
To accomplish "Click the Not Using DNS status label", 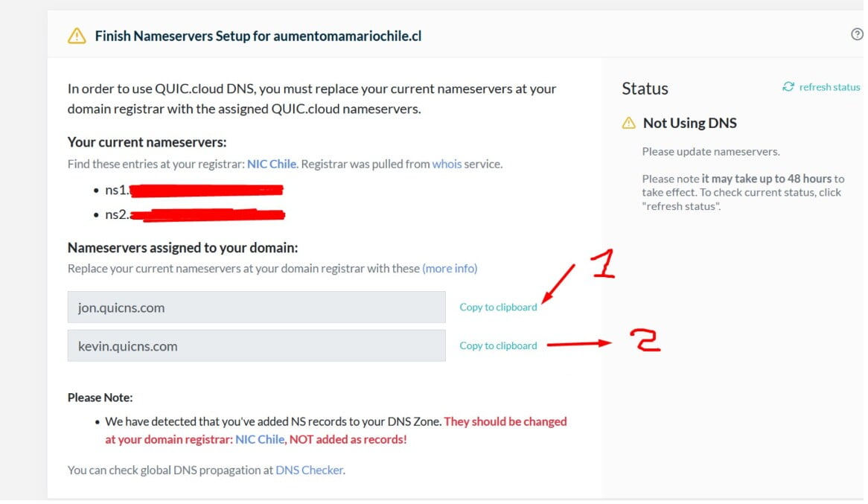I will point(690,123).
